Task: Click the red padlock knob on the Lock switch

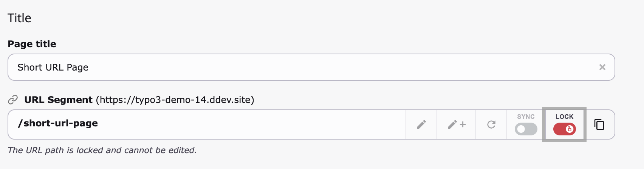Action: pyautogui.click(x=569, y=129)
